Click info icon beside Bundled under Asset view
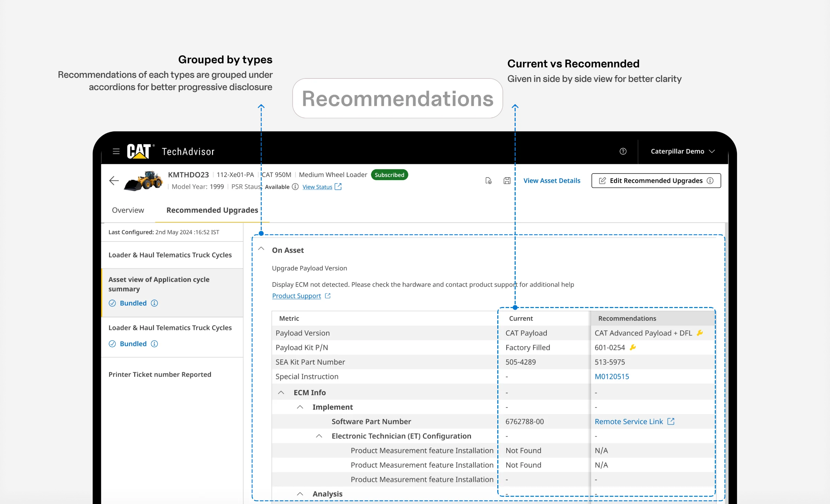Screen dimensions: 830x504 [x=155, y=303]
